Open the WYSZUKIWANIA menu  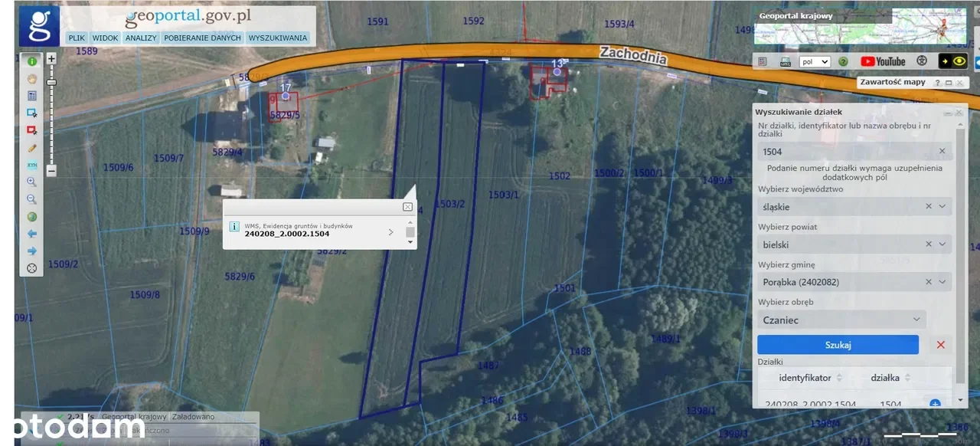click(278, 38)
